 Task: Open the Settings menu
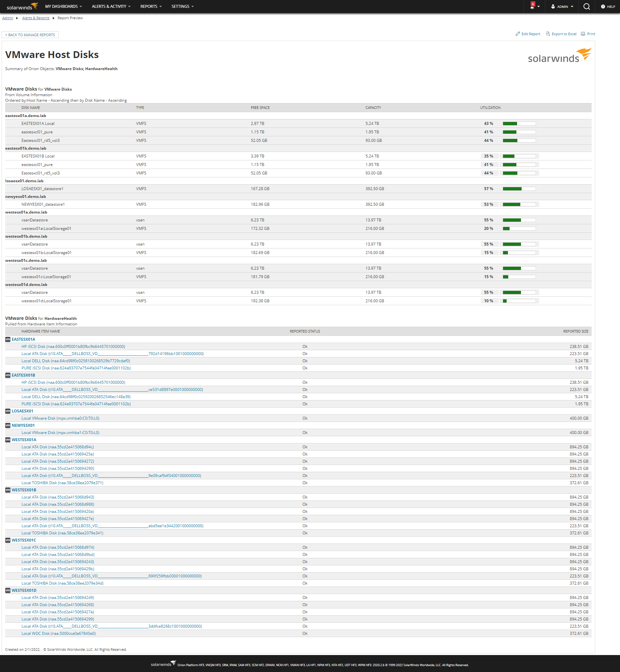click(182, 7)
